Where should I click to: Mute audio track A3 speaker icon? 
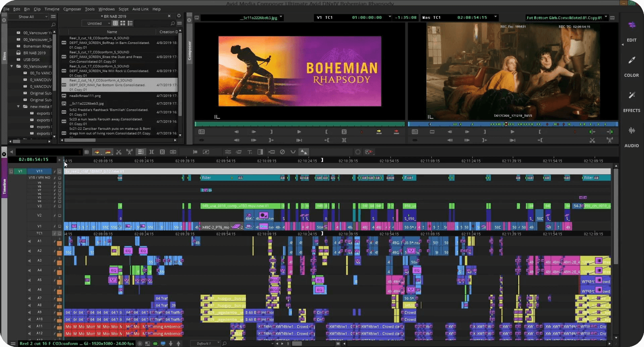click(29, 261)
